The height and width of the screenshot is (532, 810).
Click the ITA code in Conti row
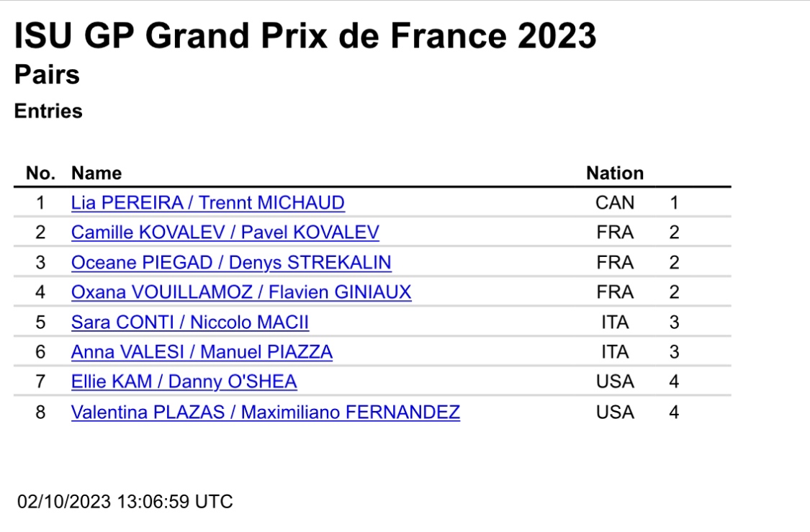point(615,323)
